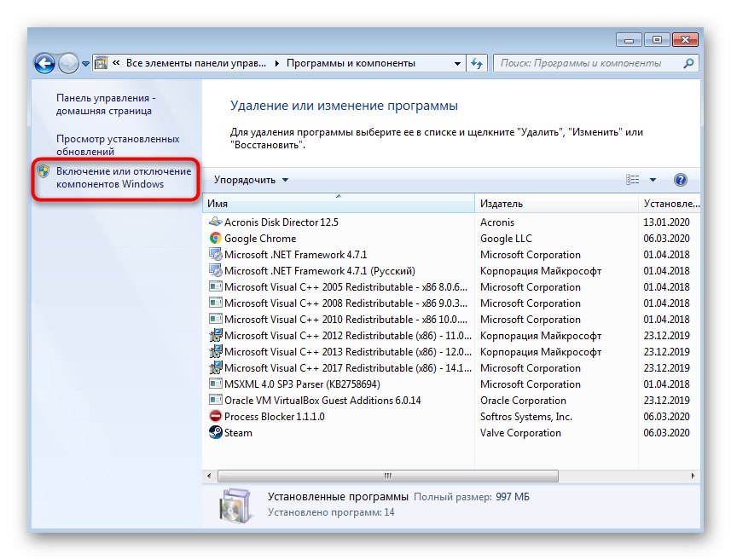
Task: Click icon of Visual C++ 2010 Redistributable
Action: point(216,319)
